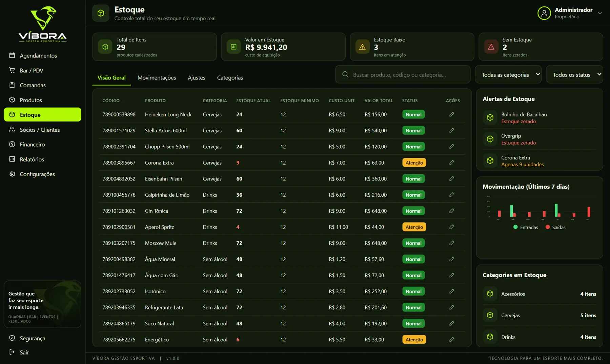Switch to the Ajustes tab
The image size is (610, 364).
(x=197, y=78)
